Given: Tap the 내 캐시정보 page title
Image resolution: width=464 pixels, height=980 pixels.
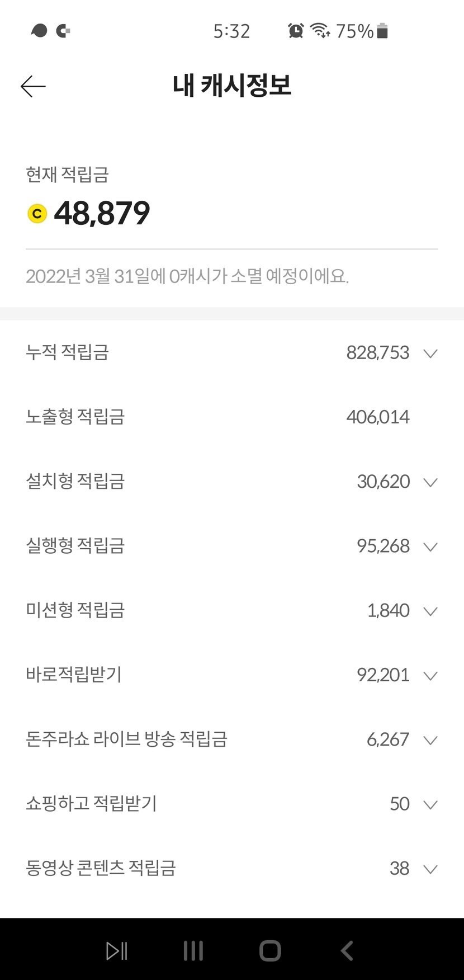Looking at the screenshot, I should click(x=232, y=86).
